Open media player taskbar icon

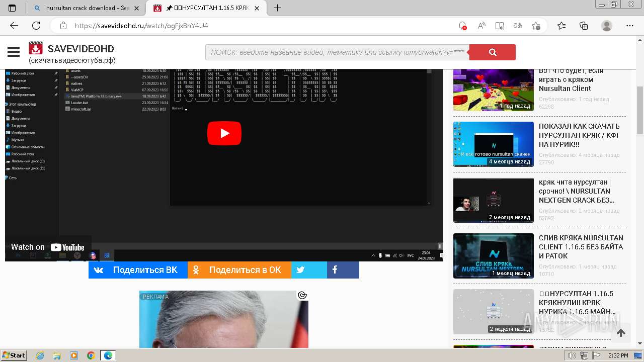(74, 355)
